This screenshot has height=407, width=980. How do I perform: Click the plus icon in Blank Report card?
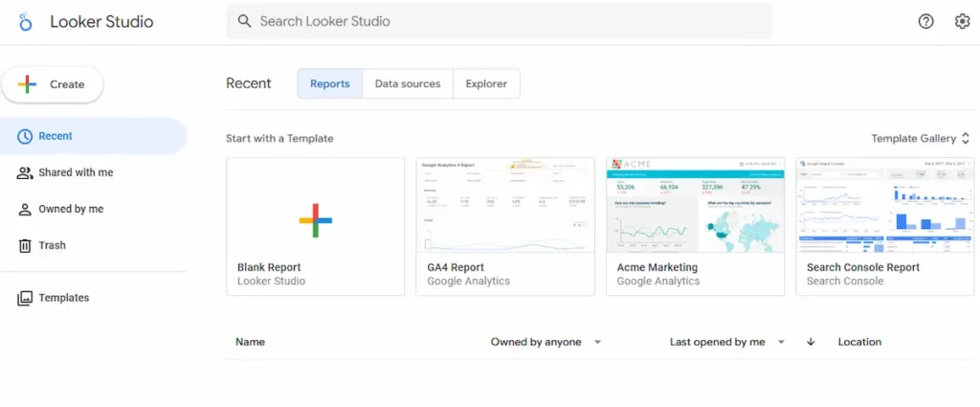pos(316,220)
